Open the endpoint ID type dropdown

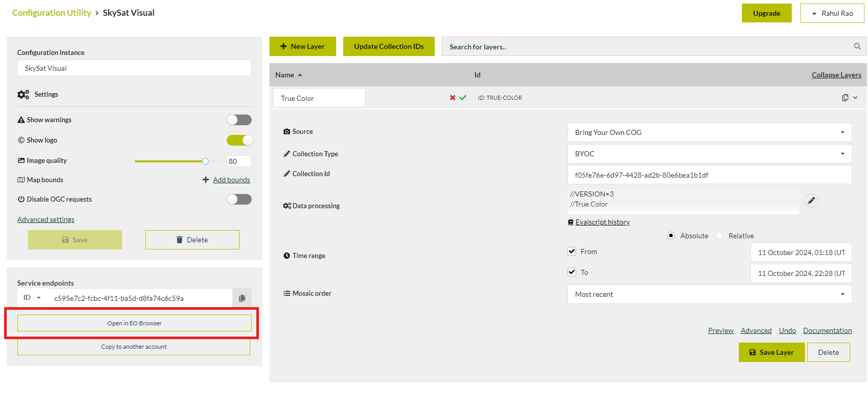pyautogui.click(x=32, y=298)
